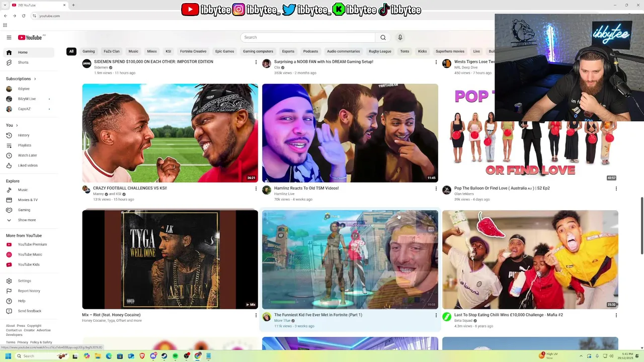Play the KSI football challenges thumbnail

[x=170, y=133]
